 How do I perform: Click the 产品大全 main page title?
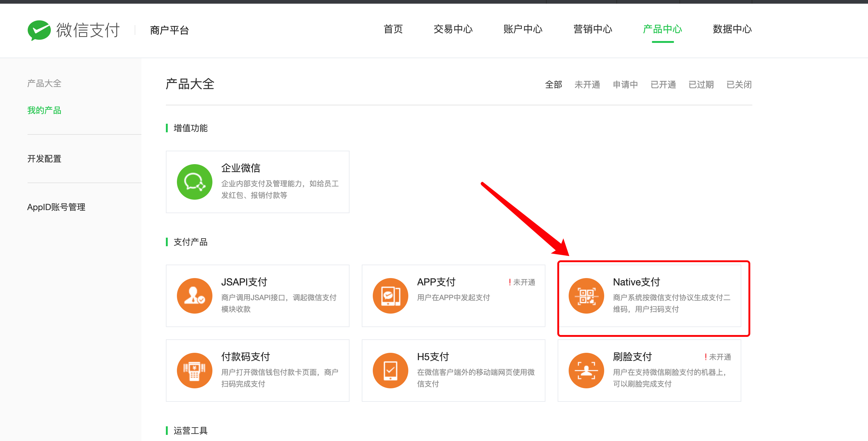(x=190, y=84)
